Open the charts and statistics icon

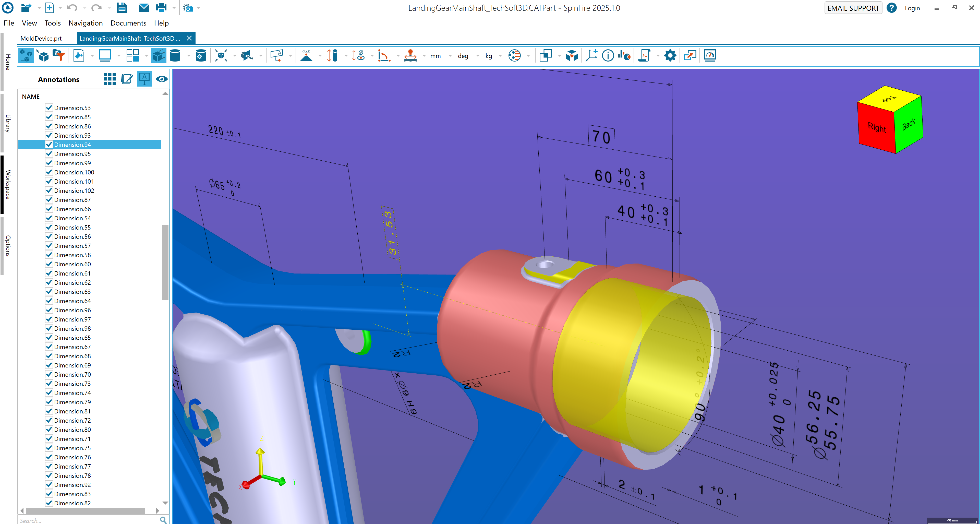[624, 56]
